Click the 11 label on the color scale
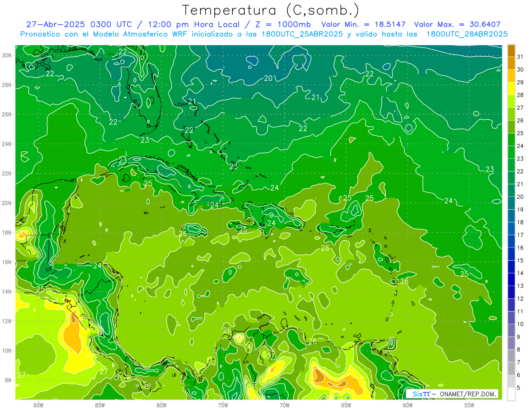This screenshot has height=411, width=532. (520, 311)
